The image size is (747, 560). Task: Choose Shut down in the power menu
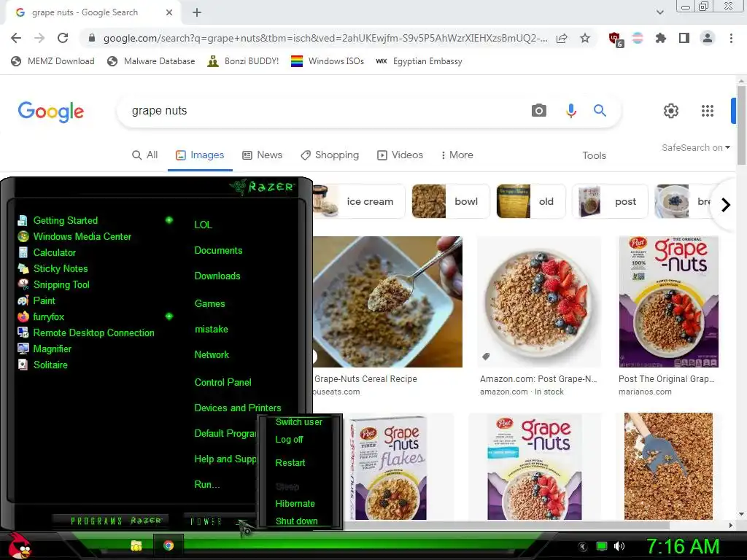[x=296, y=521]
